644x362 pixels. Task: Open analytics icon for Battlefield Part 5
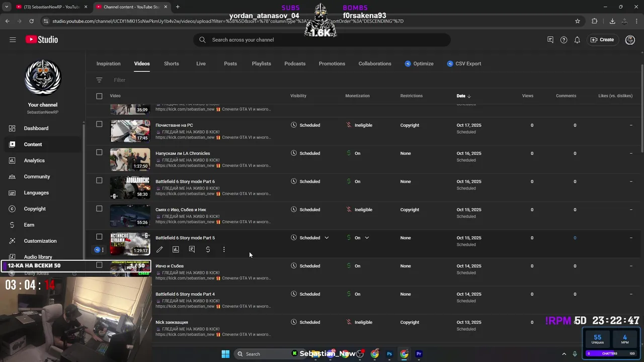[x=176, y=249]
